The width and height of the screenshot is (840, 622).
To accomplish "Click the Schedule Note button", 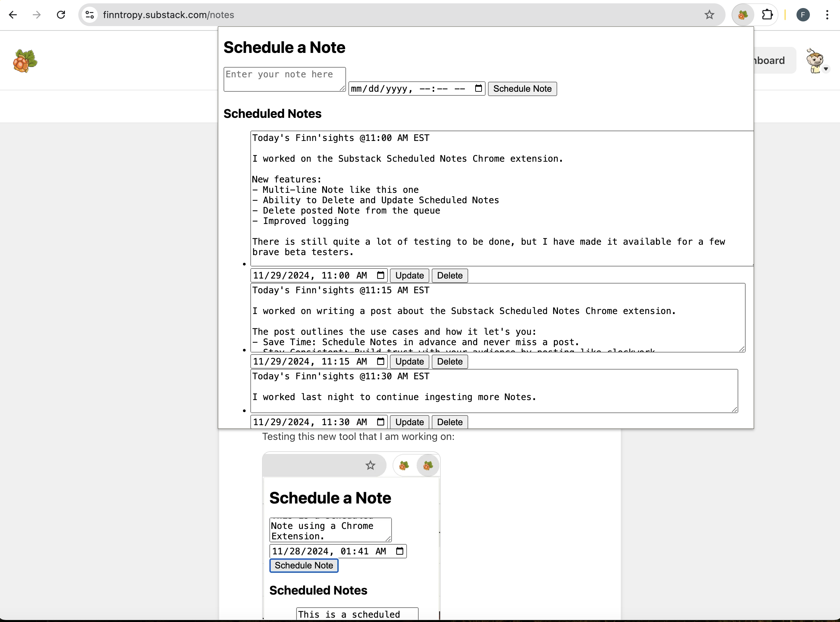I will point(522,88).
